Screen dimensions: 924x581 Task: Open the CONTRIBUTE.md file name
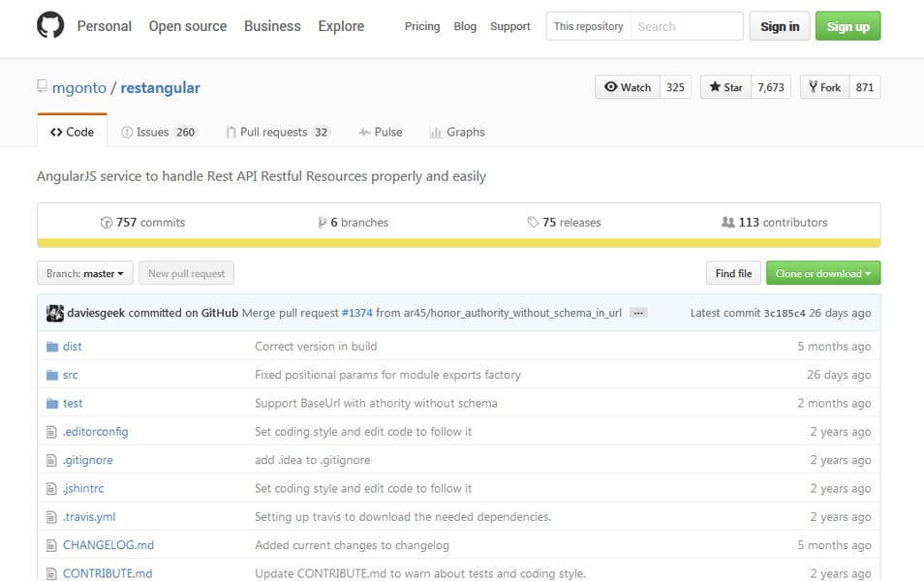point(108,573)
